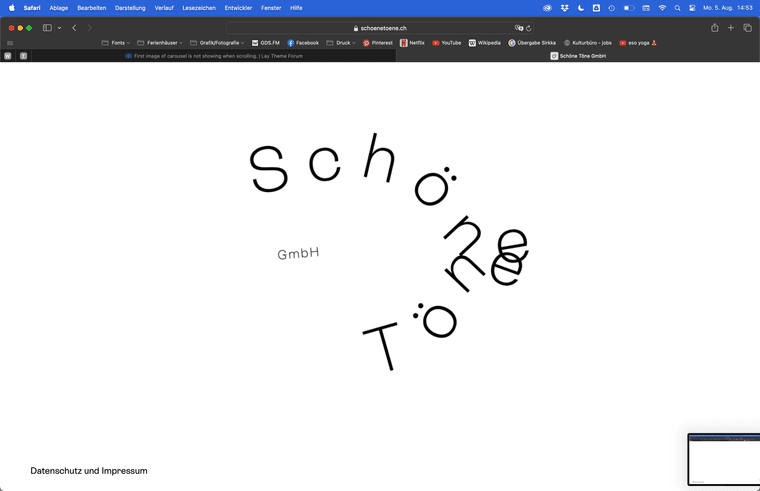The height and width of the screenshot is (491, 760).
Task: Expand the Fonts bookmarks folder
Action: pyautogui.click(x=116, y=43)
